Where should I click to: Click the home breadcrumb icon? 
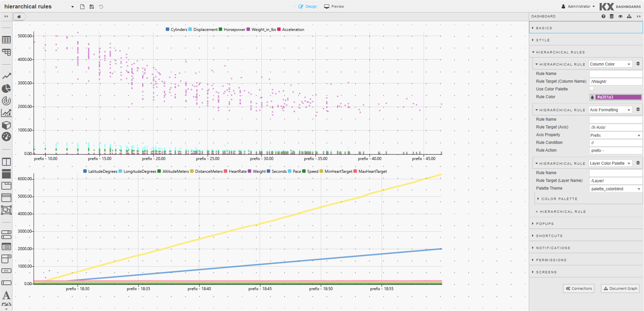[x=19, y=16]
